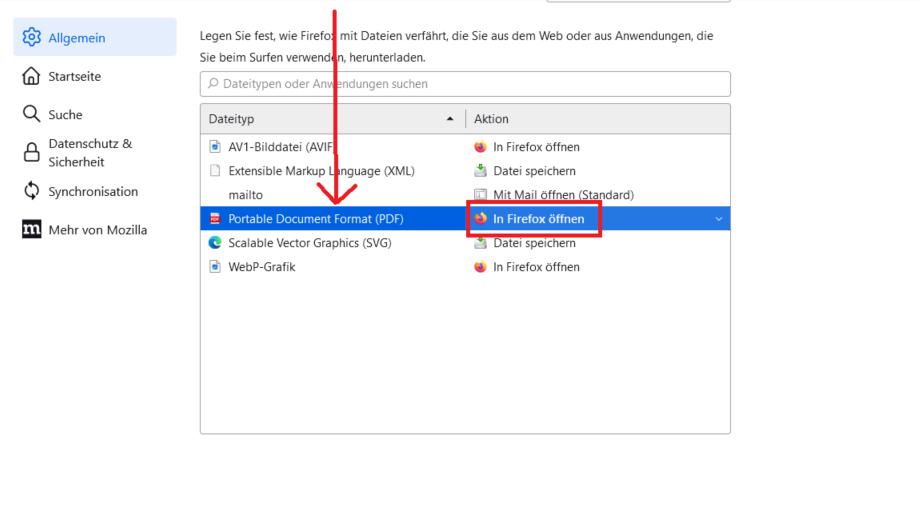
Task: Click the Firefox icon in the WebP action
Action: 481,267
